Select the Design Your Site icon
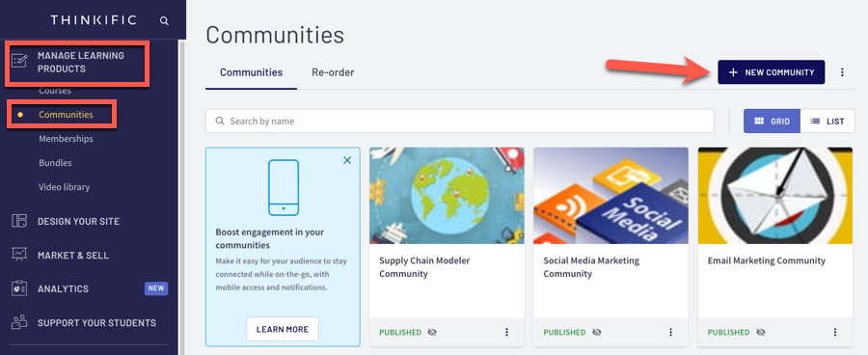This screenshot has height=355, width=868. (x=19, y=221)
